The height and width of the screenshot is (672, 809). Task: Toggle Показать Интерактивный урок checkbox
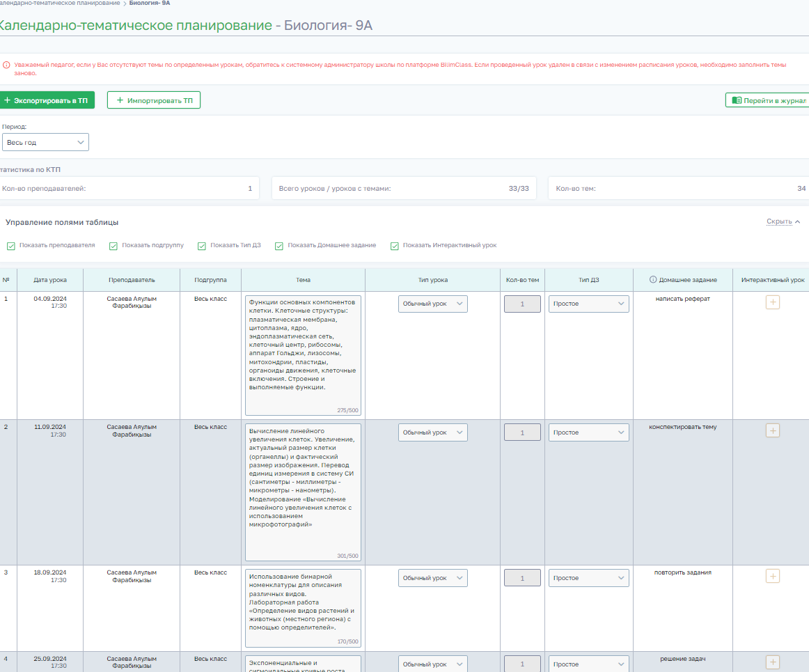point(395,246)
